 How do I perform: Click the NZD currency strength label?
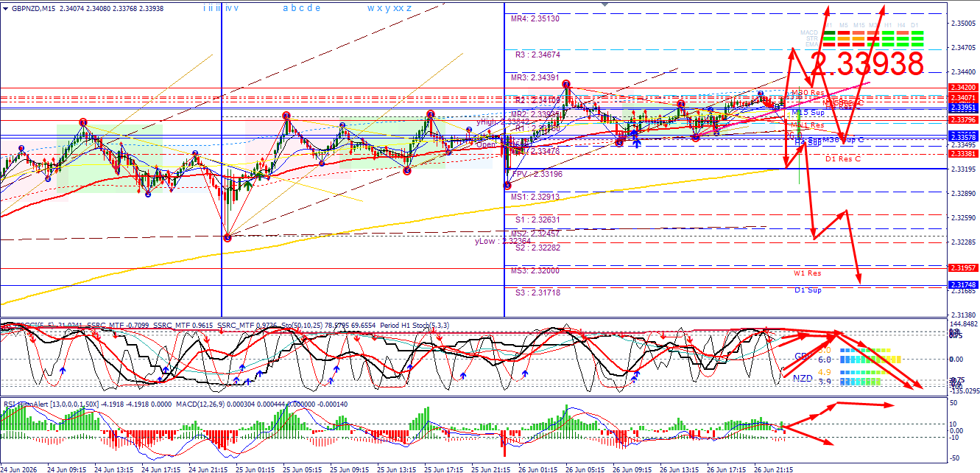[x=803, y=378]
